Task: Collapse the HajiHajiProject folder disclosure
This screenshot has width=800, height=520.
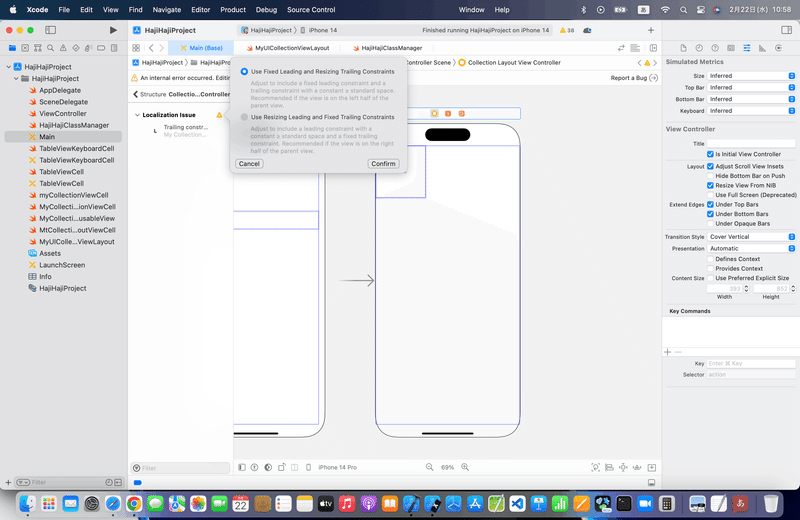Action: click(x=16, y=79)
